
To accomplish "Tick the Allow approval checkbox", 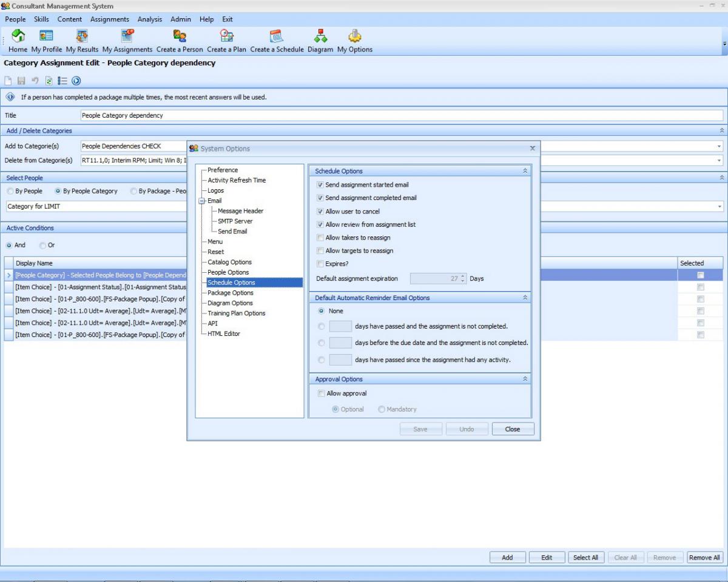I will pos(322,393).
